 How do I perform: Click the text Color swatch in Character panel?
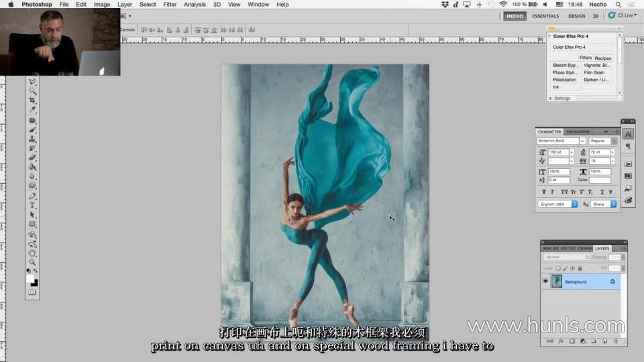click(600, 180)
